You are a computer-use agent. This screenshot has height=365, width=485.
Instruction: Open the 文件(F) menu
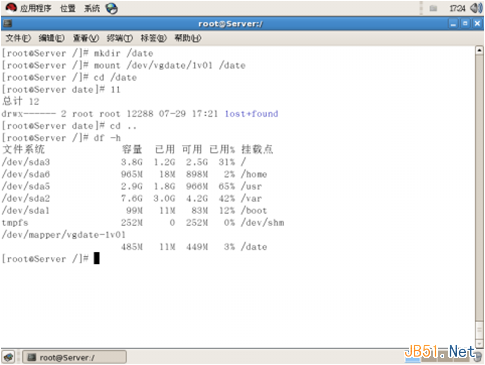18,38
